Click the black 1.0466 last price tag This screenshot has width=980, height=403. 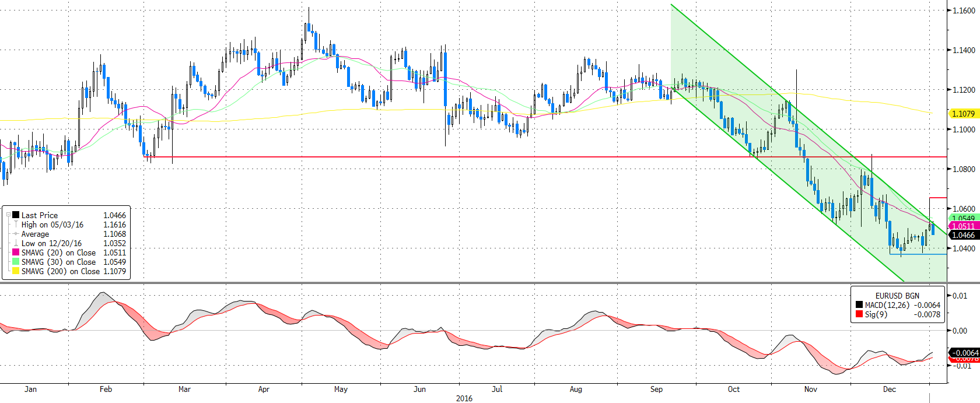(x=963, y=235)
